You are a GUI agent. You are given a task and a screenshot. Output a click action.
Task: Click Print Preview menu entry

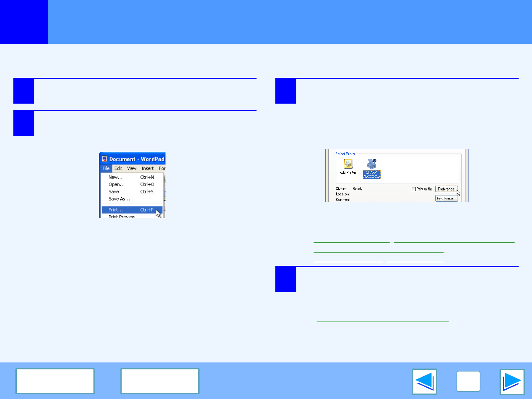click(x=122, y=217)
